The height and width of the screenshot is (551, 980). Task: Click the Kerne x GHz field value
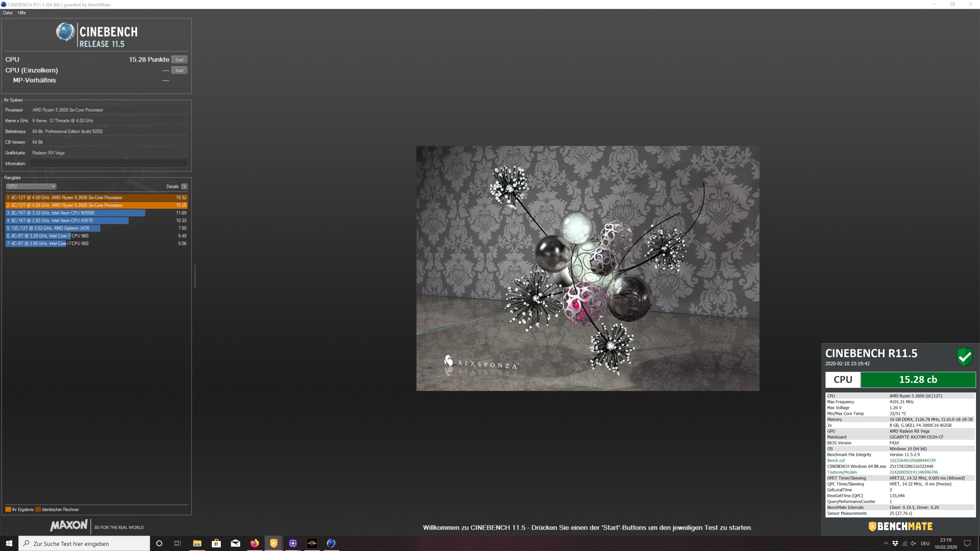109,121
